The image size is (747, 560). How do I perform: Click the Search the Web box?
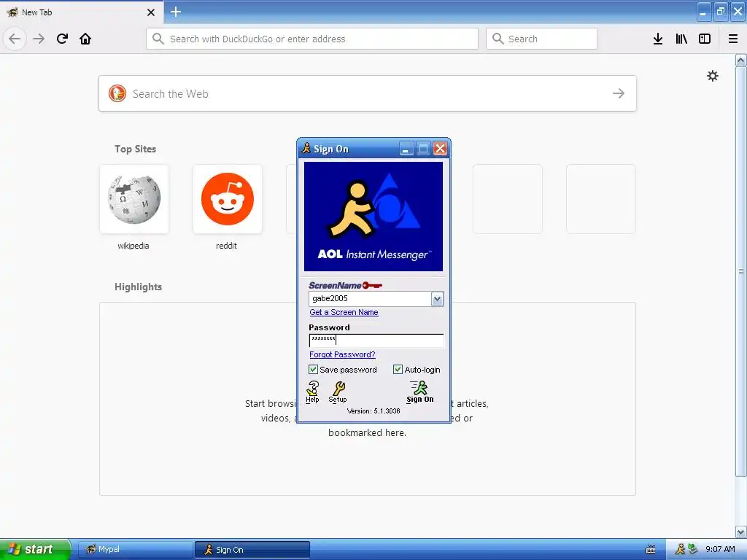pyautogui.click(x=368, y=93)
